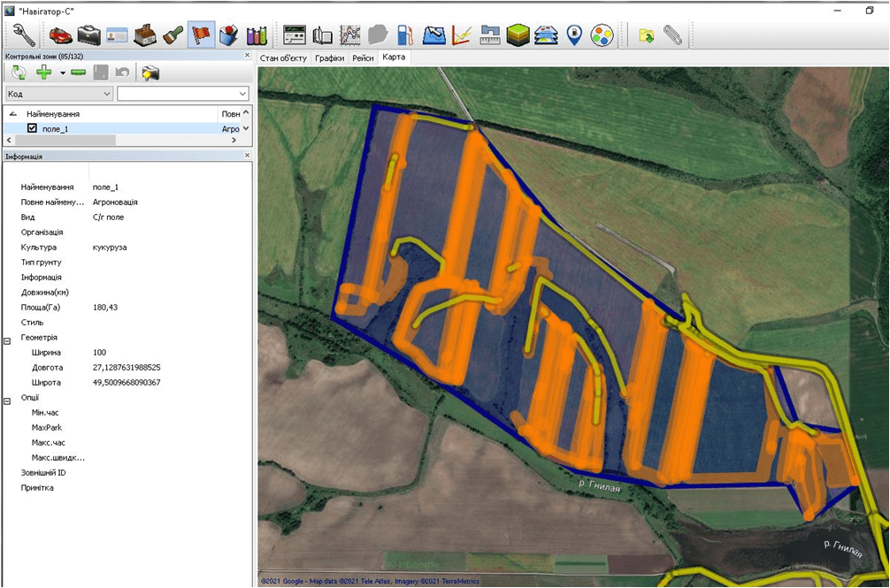The width and height of the screenshot is (890, 588).
Task: Click the fuel pump toolbar icon
Action: [x=405, y=34]
